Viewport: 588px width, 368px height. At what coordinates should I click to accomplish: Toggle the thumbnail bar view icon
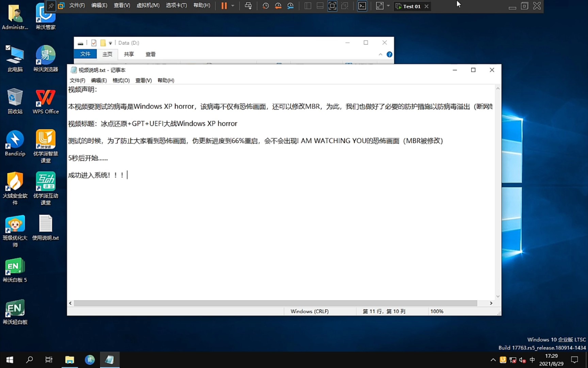320,6
